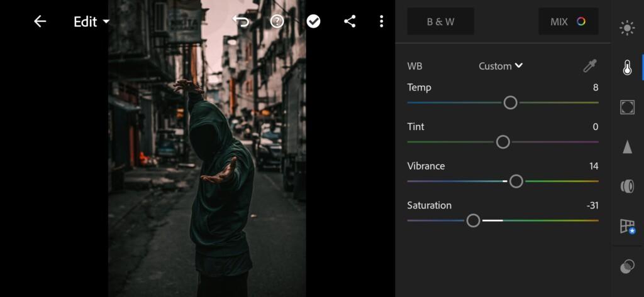Open the Effects vignette panel icon
Viewport: 644px width, 297px height.
pyautogui.click(x=627, y=107)
